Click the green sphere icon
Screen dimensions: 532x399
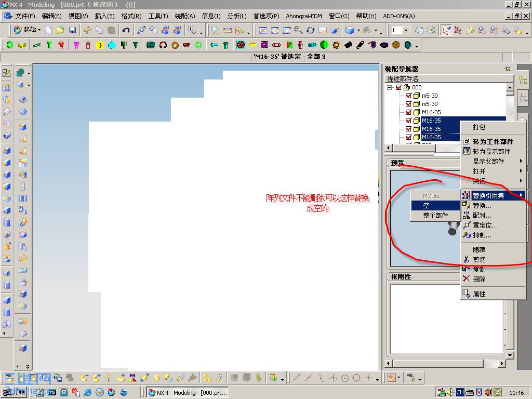324,45
